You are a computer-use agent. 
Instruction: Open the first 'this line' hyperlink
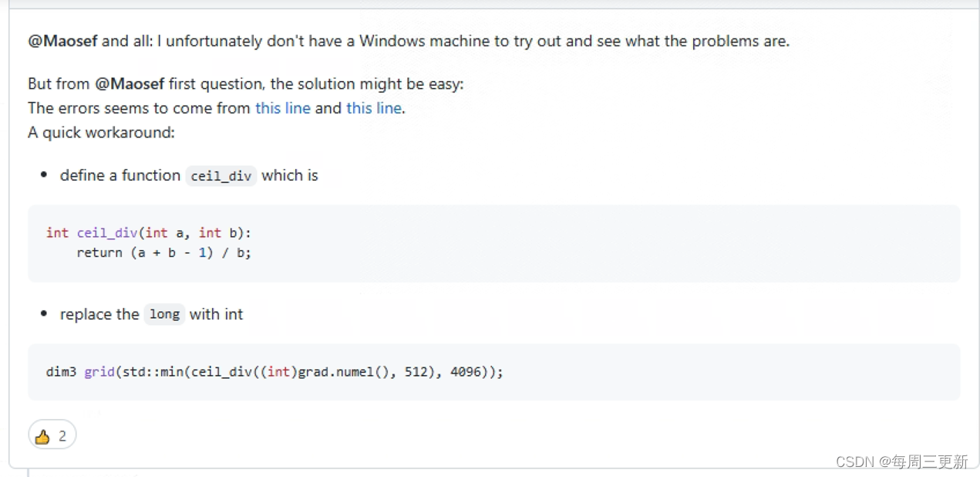coord(283,108)
